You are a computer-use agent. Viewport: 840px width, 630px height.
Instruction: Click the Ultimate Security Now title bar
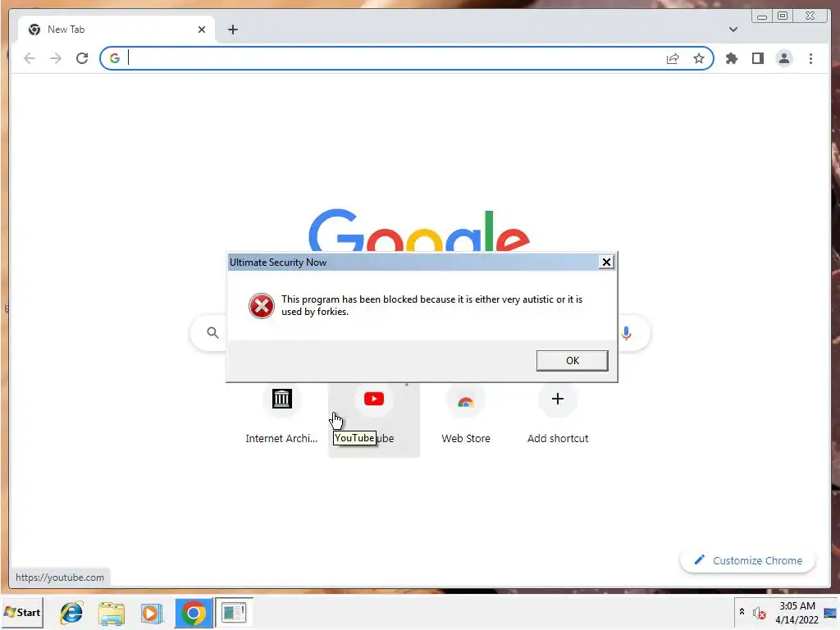coord(413,262)
